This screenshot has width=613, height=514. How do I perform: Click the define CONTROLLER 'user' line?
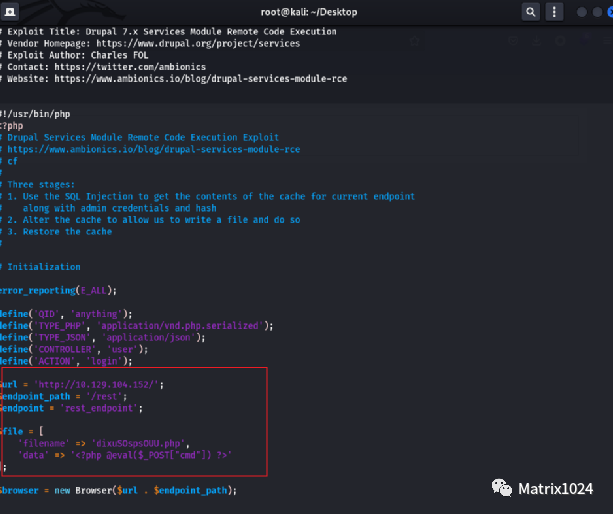point(74,349)
